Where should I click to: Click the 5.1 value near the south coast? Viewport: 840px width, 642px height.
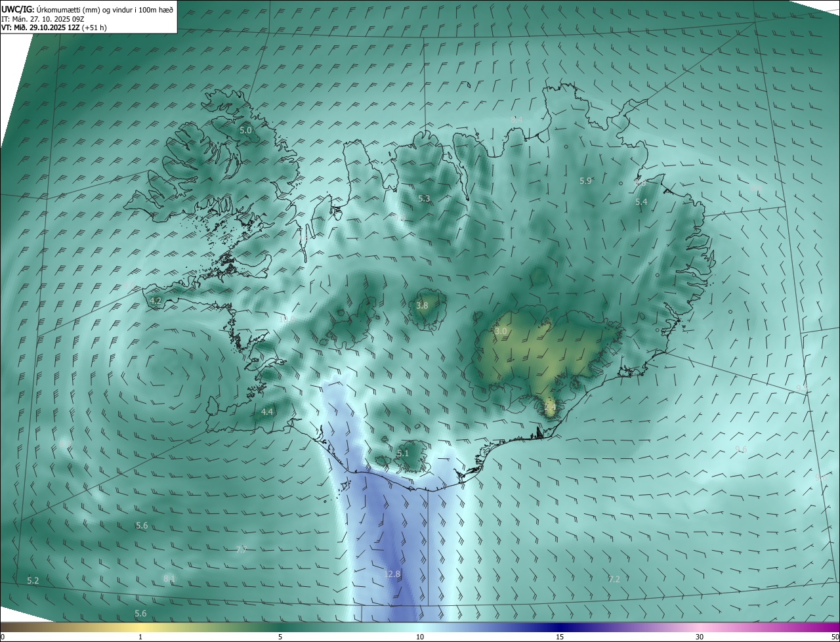coord(402,453)
